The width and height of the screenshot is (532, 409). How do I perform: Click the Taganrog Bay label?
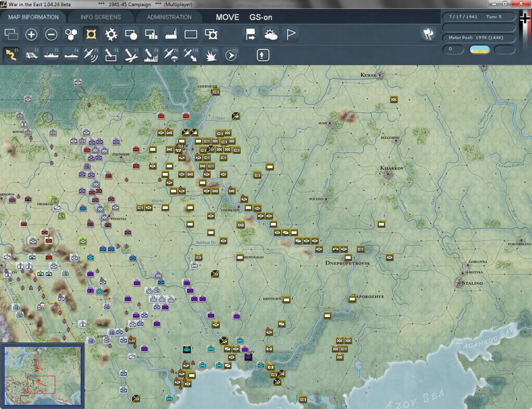pos(485,338)
